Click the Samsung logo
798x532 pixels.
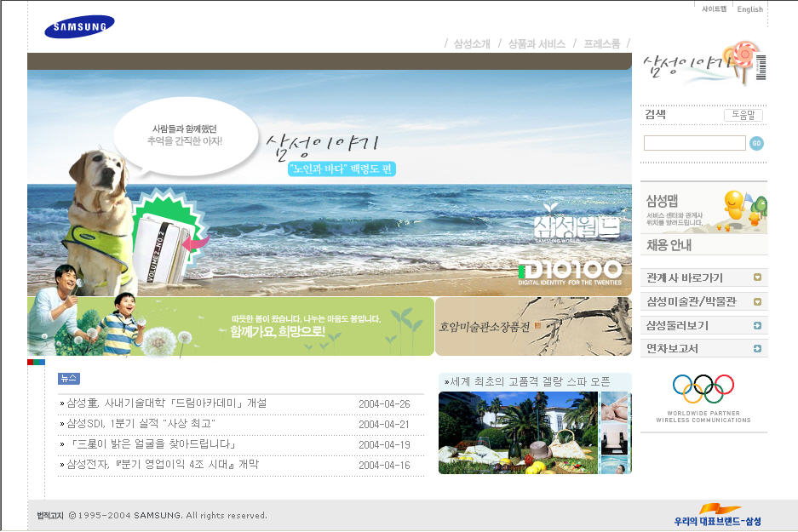pyautogui.click(x=79, y=26)
